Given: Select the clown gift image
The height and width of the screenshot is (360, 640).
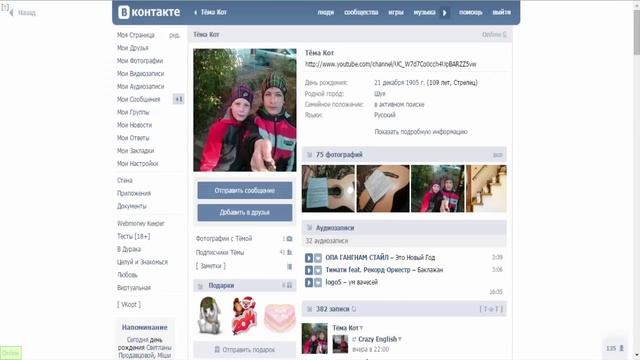Looking at the screenshot, I should point(244,316).
